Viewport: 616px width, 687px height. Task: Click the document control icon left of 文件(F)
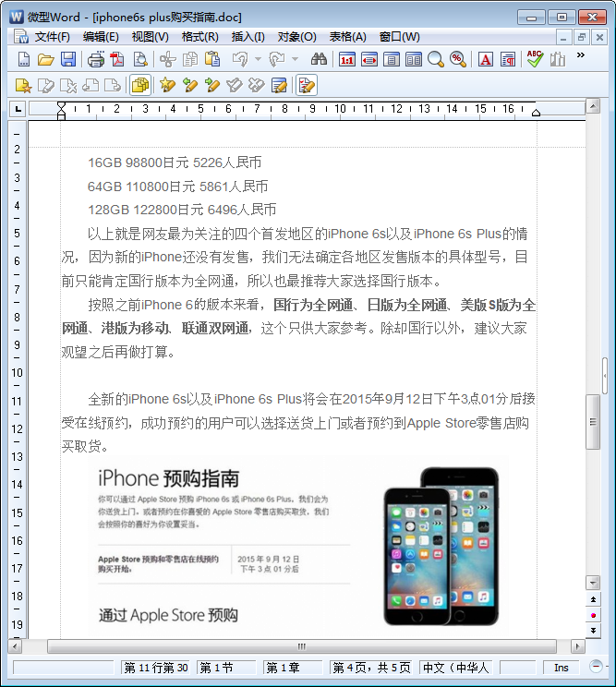tap(20, 37)
